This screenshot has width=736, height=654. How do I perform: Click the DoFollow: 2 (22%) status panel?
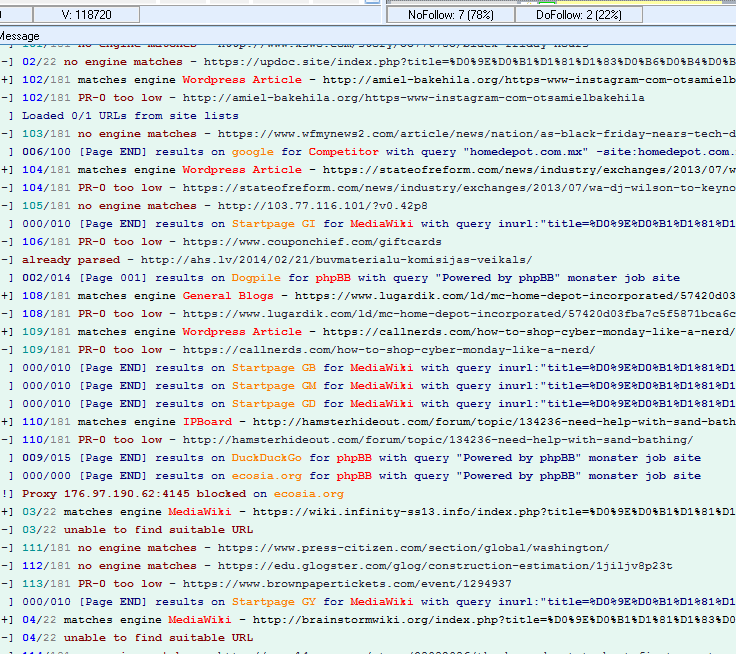coord(579,15)
